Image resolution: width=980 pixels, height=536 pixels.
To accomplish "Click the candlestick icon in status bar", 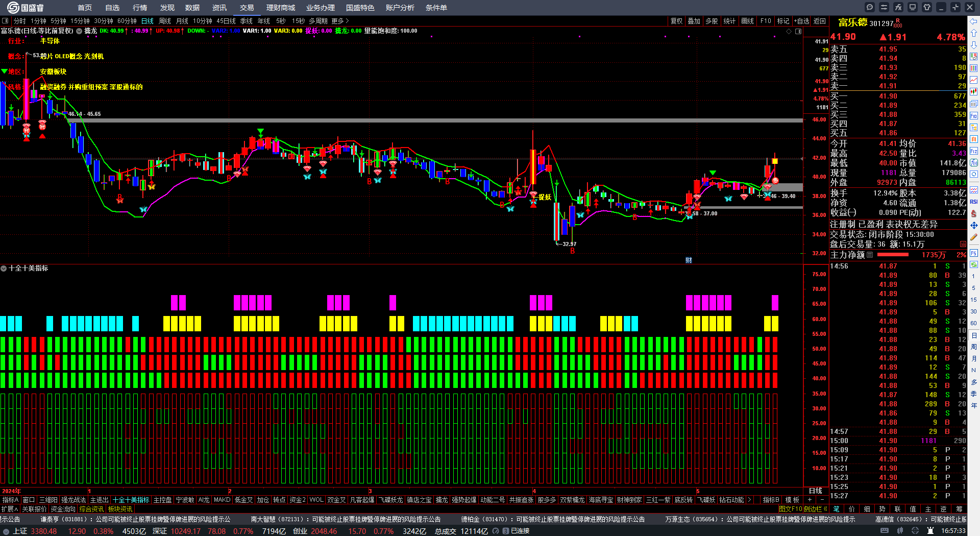I will [900, 531].
